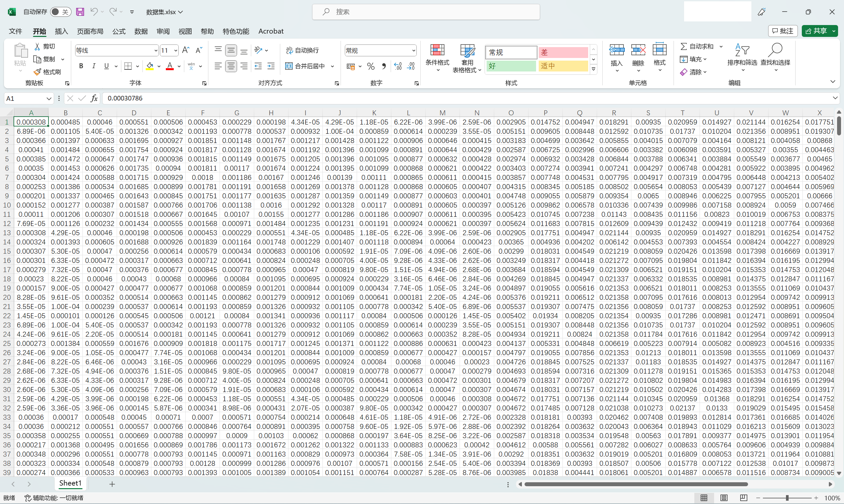Expand the AutoSum (自动求和) dropdown arrow
This screenshot has width=844, height=504.
721,46
